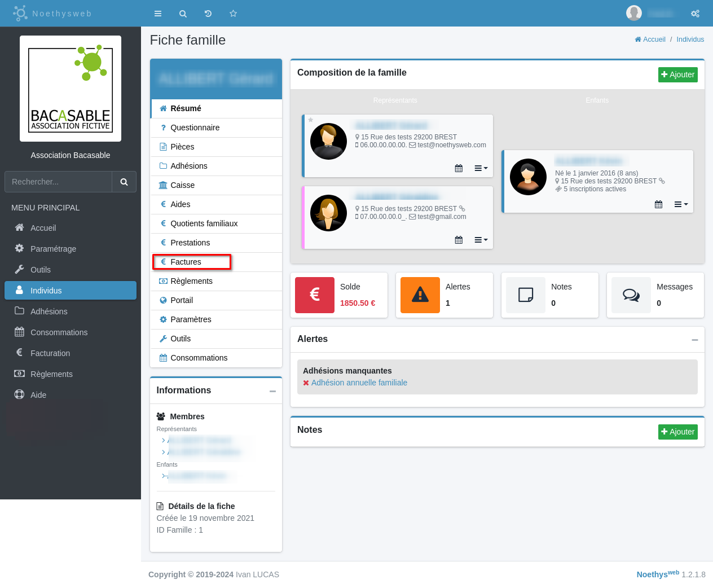
Task: Click the search magnifier in top bar
Action: click(x=183, y=14)
